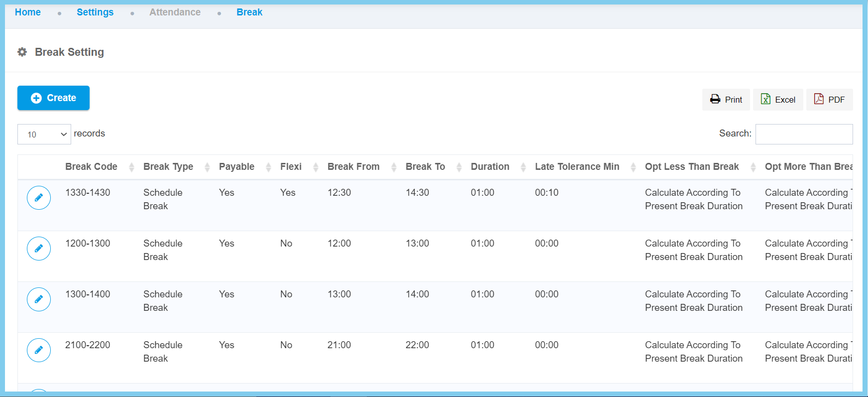Screen dimensions: 868x397
Task: Sort table by Break Code column
Action: click(x=91, y=167)
